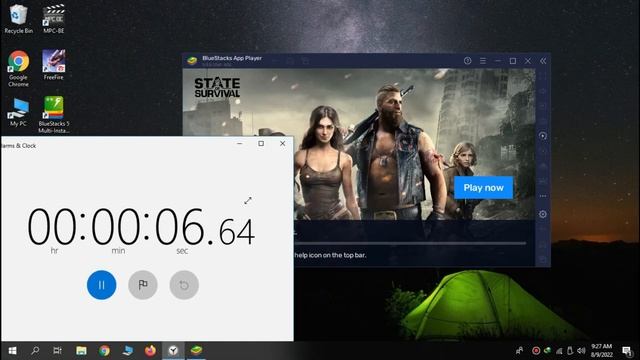640x360 pixels.
Task: Switch to Alarms & Clock taskbar icon
Action: [173, 351]
